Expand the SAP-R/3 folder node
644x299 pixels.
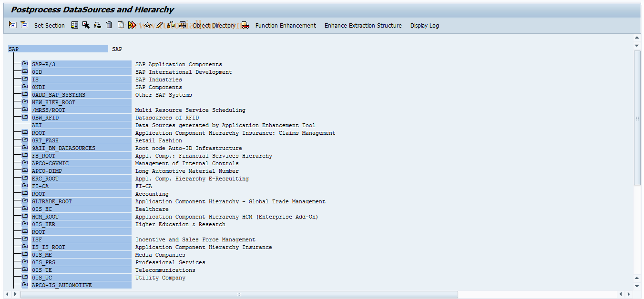click(x=25, y=64)
